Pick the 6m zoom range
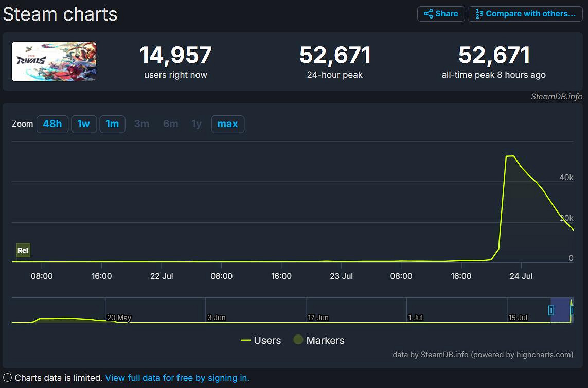The image size is (588, 388). [x=171, y=124]
